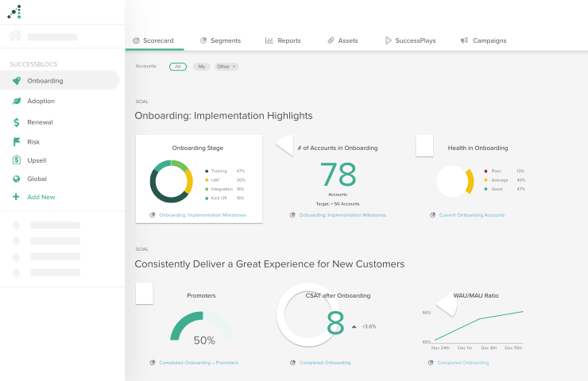Image resolution: width=588 pixels, height=381 pixels.
Task: Open the Scorecard tab
Action: (154, 40)
